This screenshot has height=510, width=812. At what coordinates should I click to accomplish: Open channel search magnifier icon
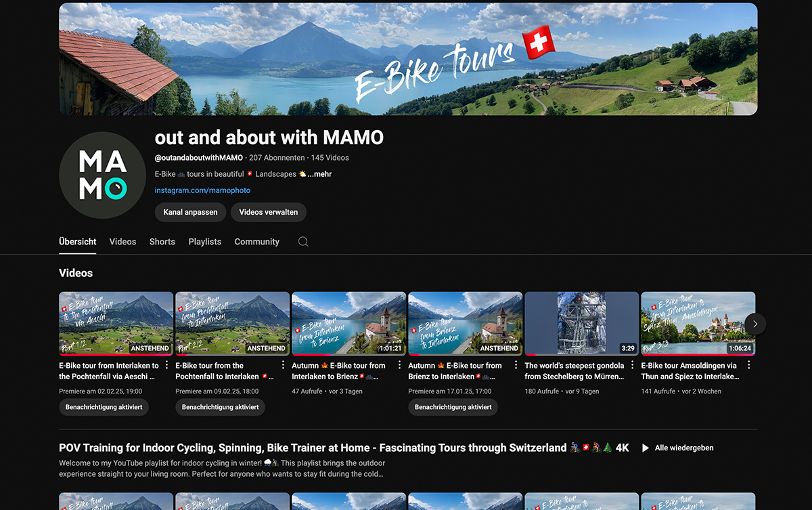[303, 242]
